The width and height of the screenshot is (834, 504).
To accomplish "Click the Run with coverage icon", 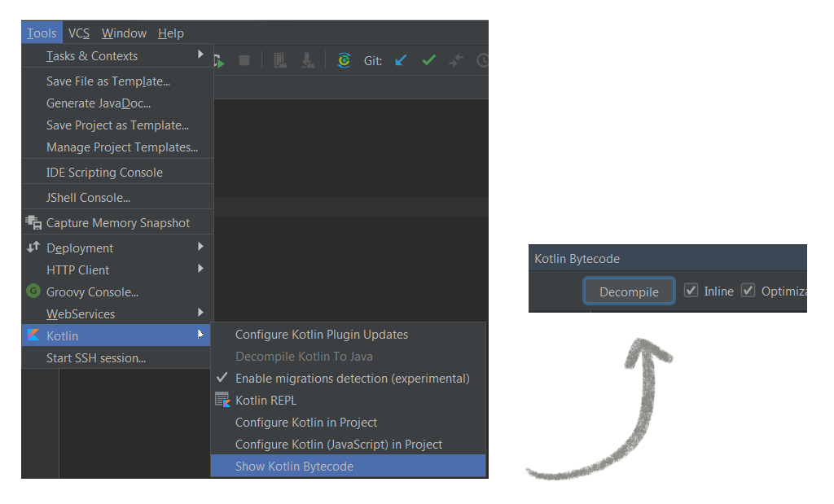I will 219,61.
